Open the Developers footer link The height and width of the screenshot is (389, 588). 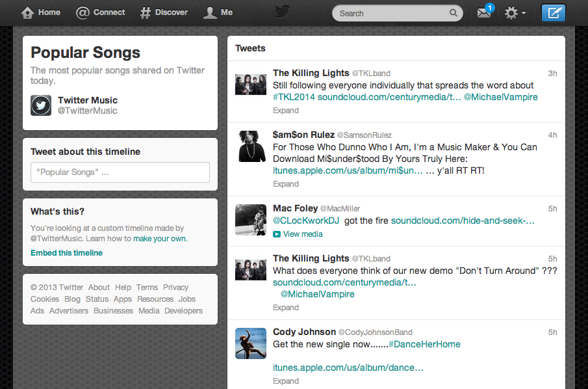tap(183, 311)
